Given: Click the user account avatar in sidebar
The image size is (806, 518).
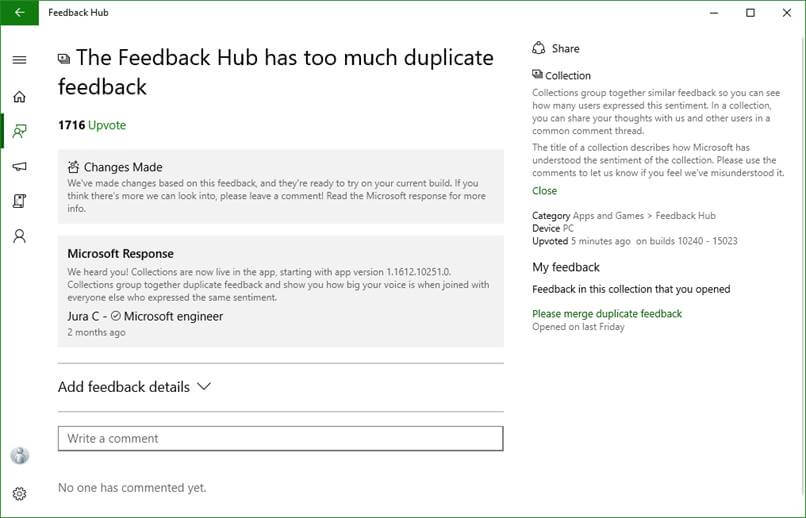Looking at the screenshot, I should [x=20, y=455].
